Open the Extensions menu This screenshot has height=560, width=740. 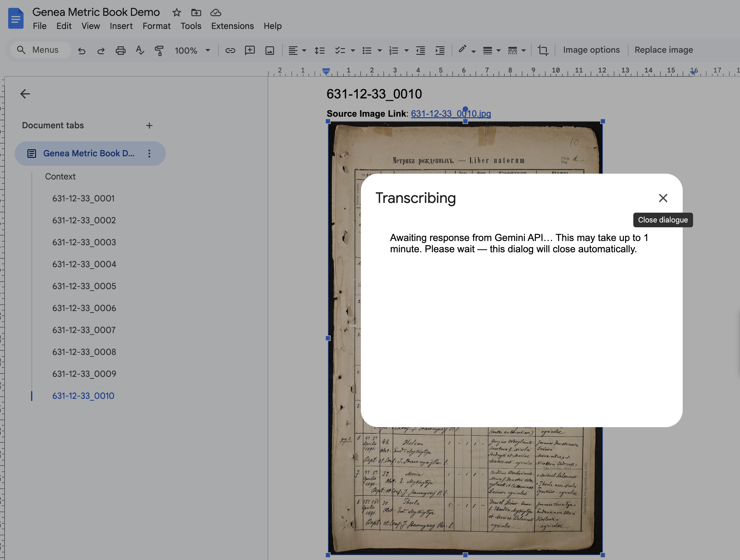pos(232,26)
